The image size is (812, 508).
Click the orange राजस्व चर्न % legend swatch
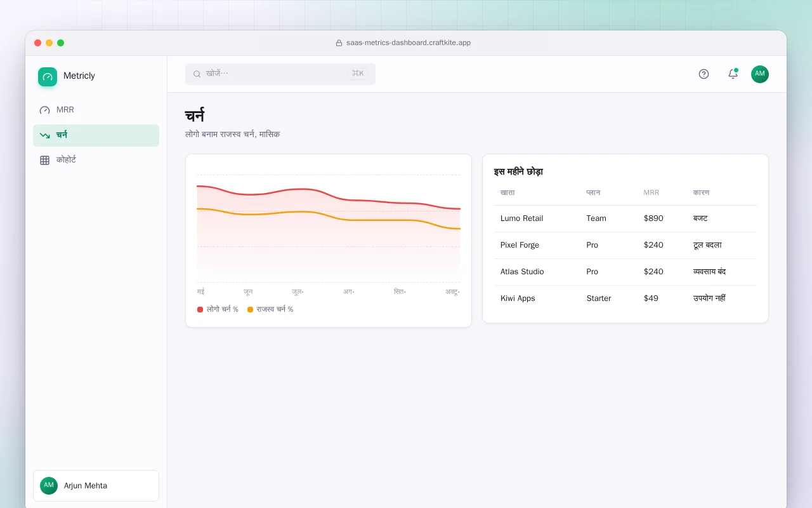pyautogui.click(x=250, y=310)
